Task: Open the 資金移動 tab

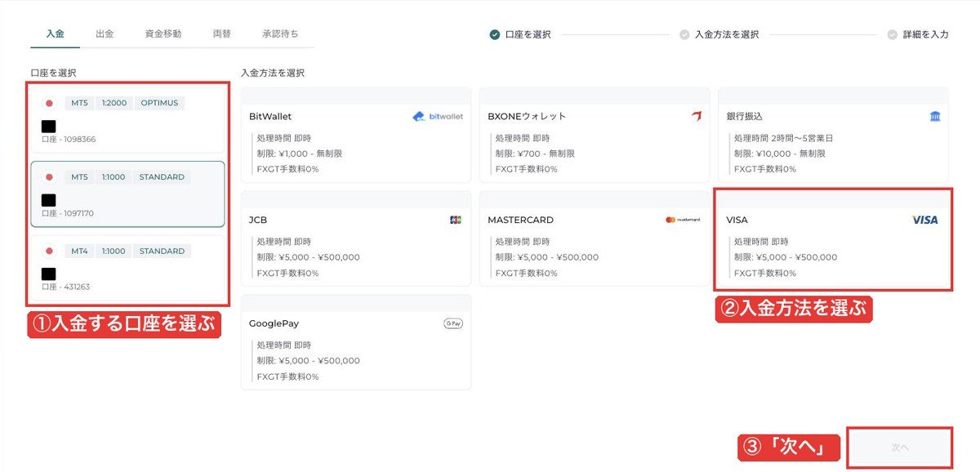Action: (x=163, y=34)
